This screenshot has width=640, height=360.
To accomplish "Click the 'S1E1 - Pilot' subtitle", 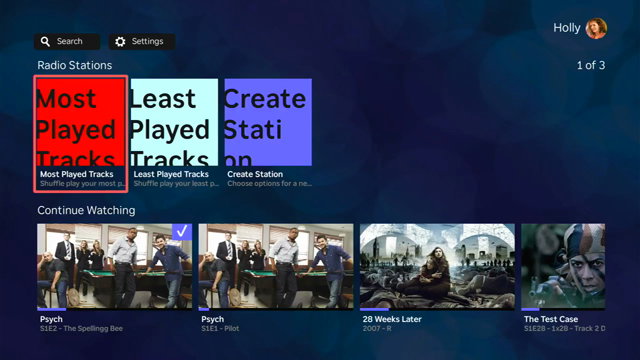I will coord(220,329).
